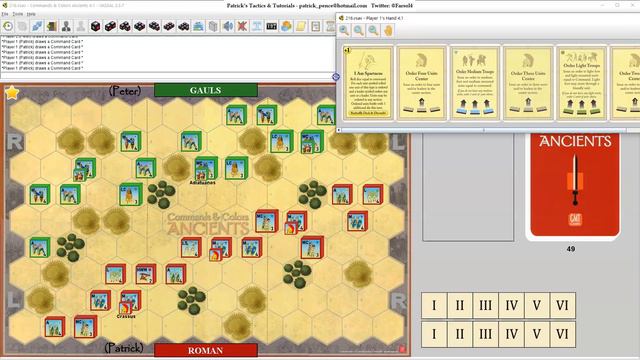The width and height of the screenshot is (640, 360).
Task: Select the Order Four Units Center card
Action: click(422, 83)
